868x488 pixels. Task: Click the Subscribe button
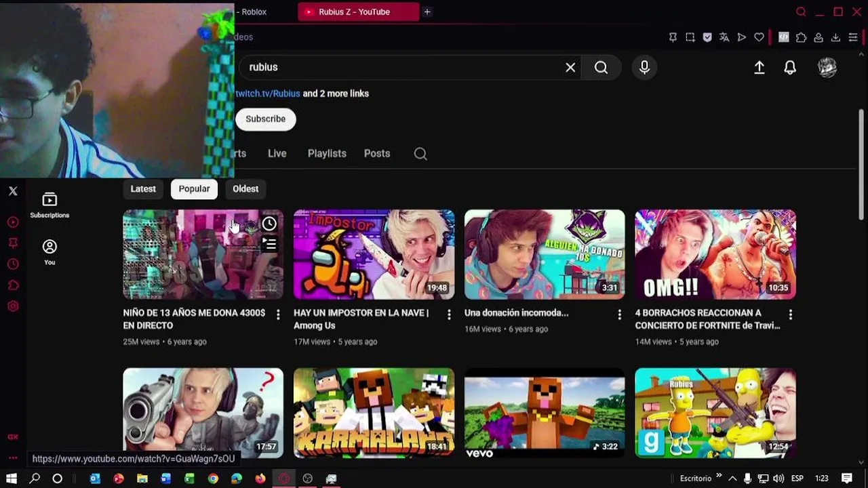[x=265, y=119]
